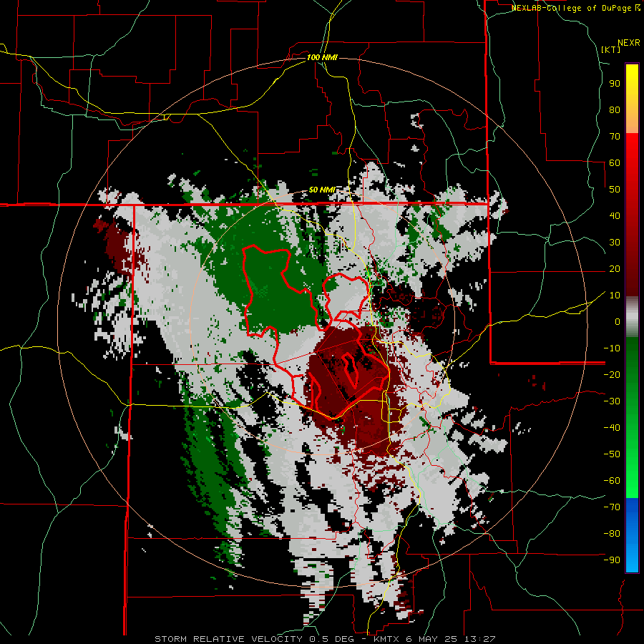The image size is (644, 644).
Task: Click the "KMTX" radar site identifier
Action: pyautogui.click(x=387, y=639)
